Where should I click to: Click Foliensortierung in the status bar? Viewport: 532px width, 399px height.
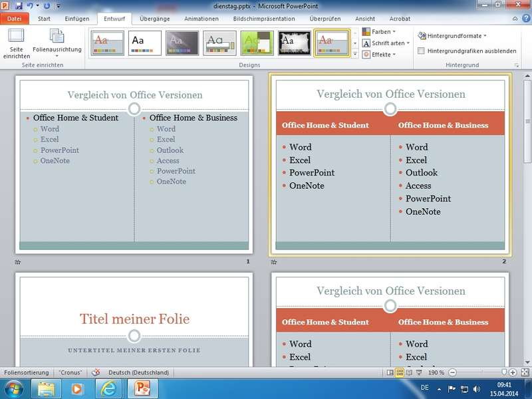coord(27,372)
